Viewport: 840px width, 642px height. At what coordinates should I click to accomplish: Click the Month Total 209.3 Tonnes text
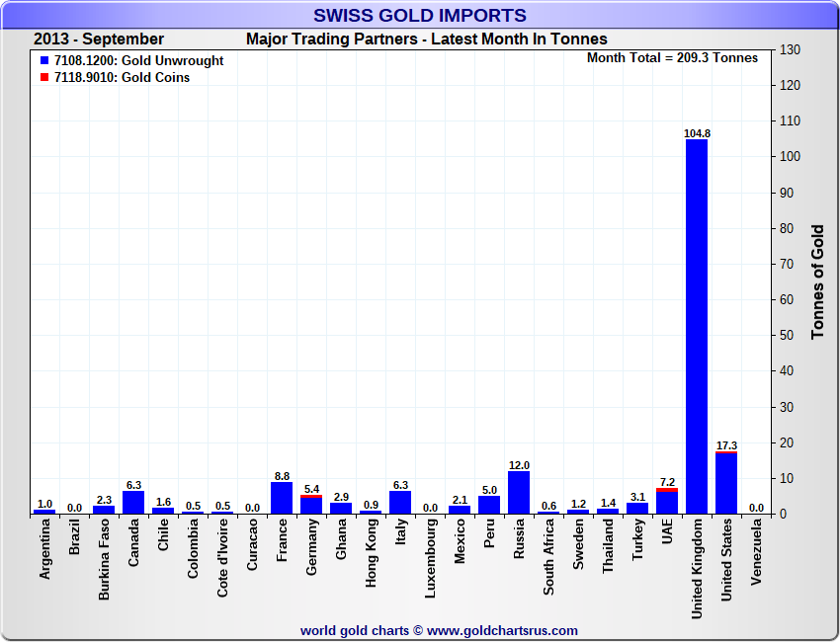[672, 57]
